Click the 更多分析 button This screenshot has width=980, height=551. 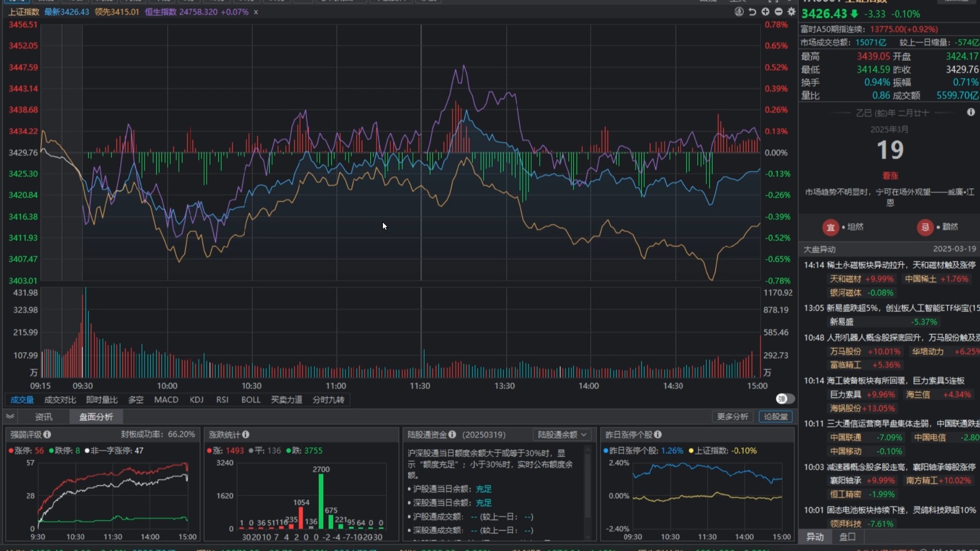point(732,417)
